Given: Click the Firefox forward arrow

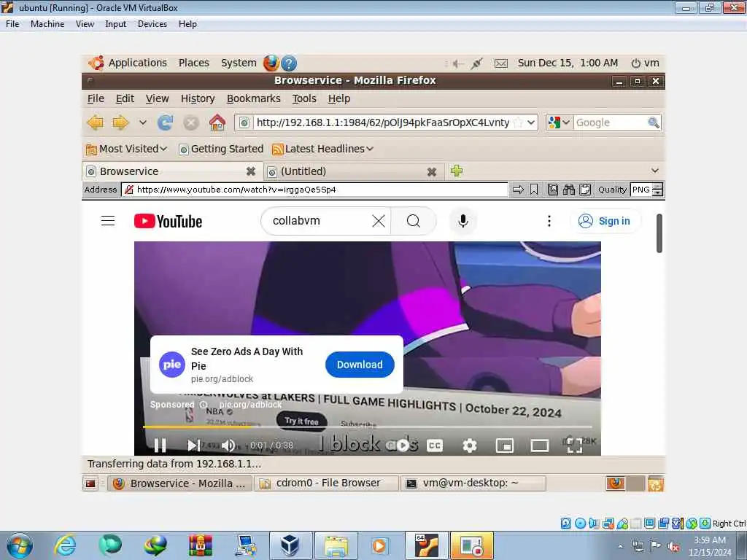Looking at the screenshot, I should pos(120,122).
